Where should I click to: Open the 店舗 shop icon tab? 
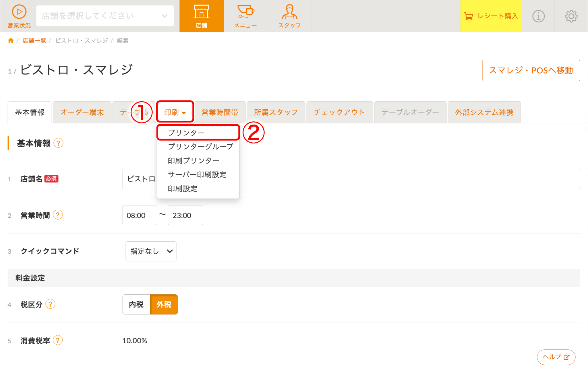[x=202, y=16]
